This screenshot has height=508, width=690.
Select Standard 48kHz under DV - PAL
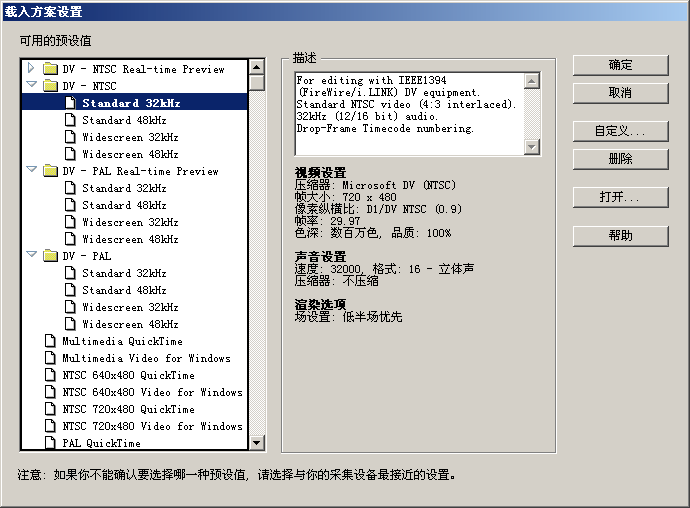pyautogui.click(x=125, y=290)
